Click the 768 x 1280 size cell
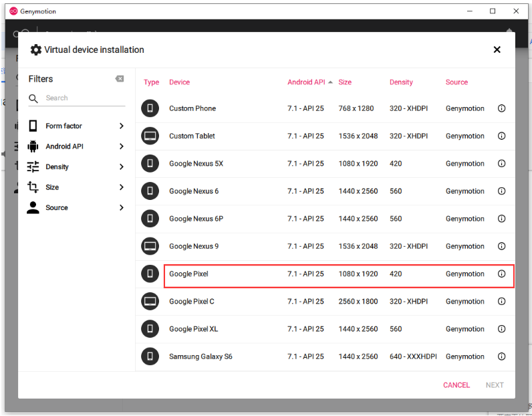 (x=356, y=108)
